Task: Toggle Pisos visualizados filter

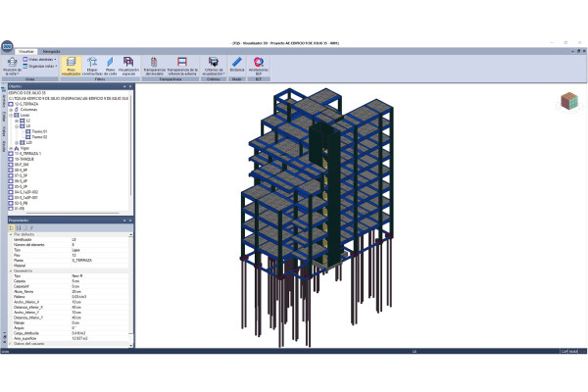Action: tap(71, 66)
